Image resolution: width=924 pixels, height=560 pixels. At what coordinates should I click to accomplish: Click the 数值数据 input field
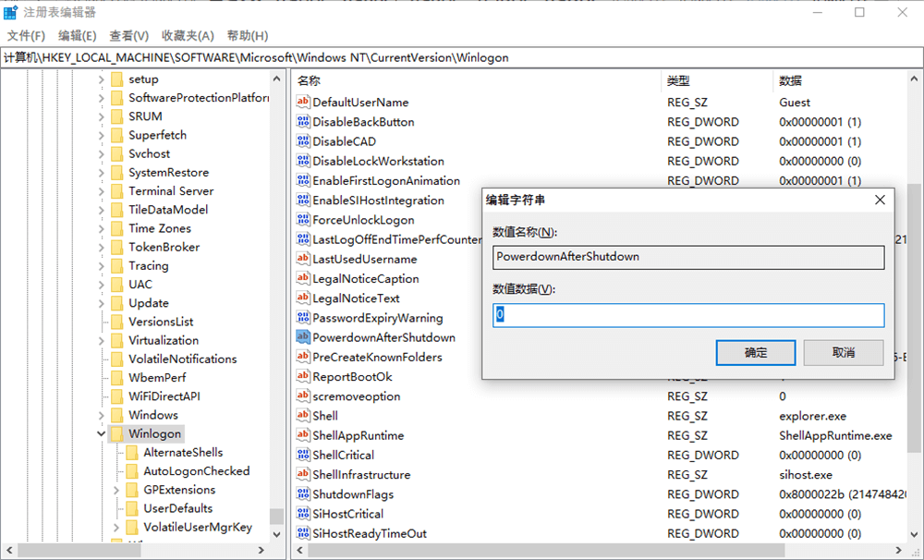click(x=688, y=315)
